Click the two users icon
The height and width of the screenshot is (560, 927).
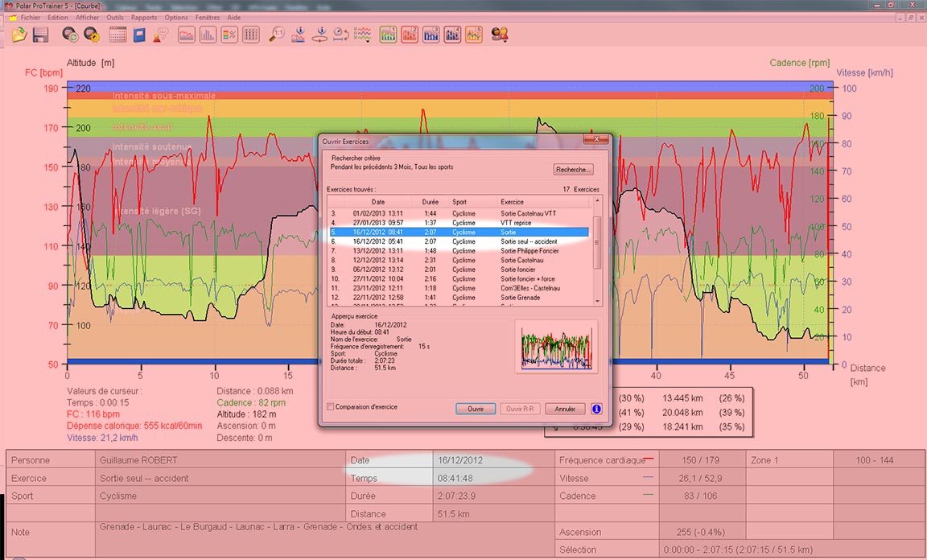[x=500, y=35]
